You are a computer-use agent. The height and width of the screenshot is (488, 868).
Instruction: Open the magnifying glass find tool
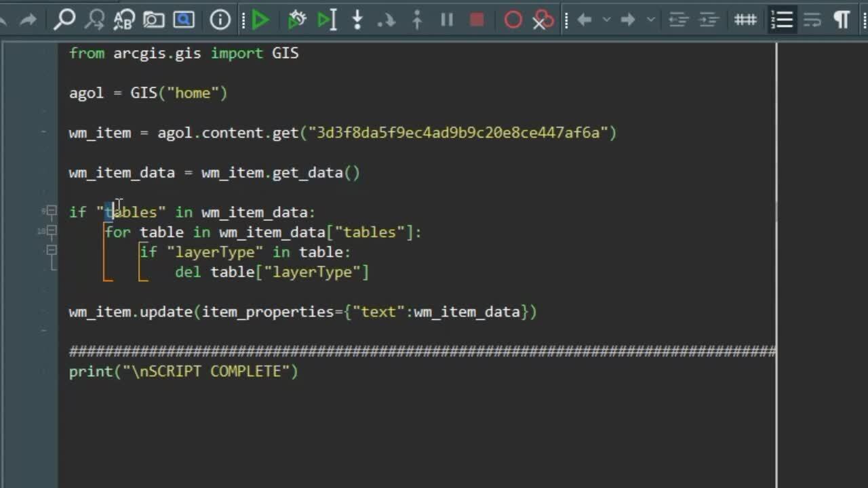[x=64, y=20]
